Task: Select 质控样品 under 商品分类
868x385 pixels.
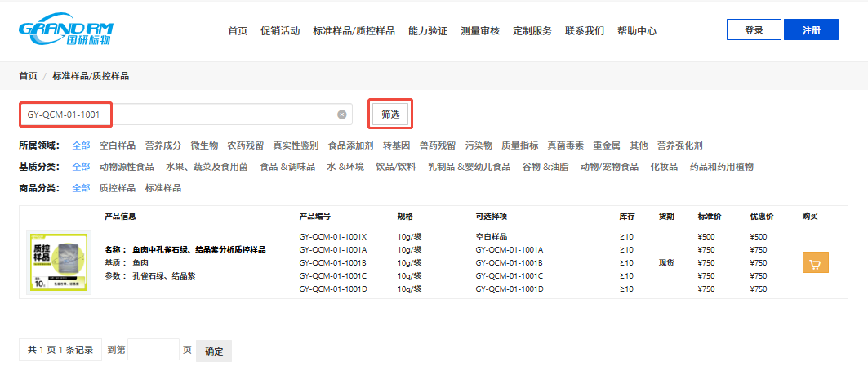Action: (x=118, y=188)
